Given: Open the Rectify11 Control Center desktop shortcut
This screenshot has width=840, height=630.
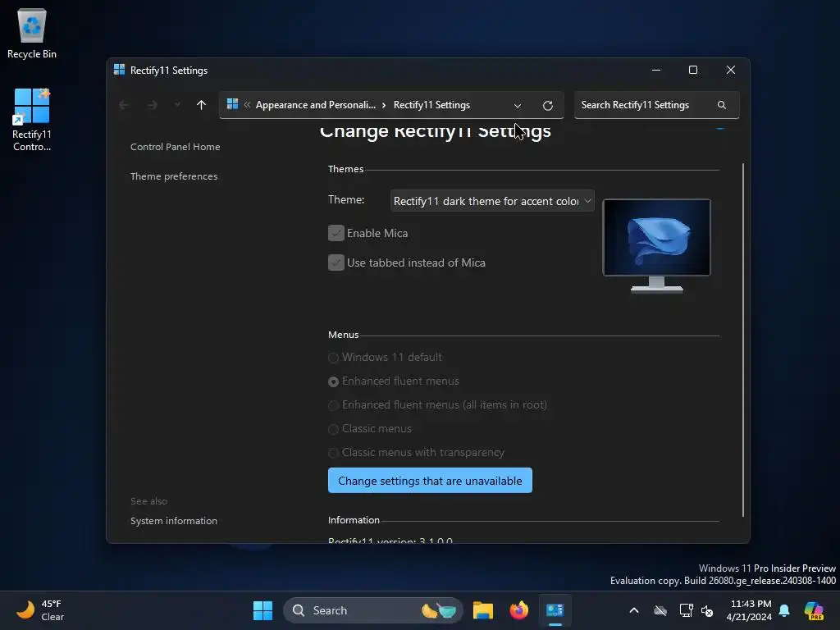Looking at the screenshot, I should [x=32, y=120].
